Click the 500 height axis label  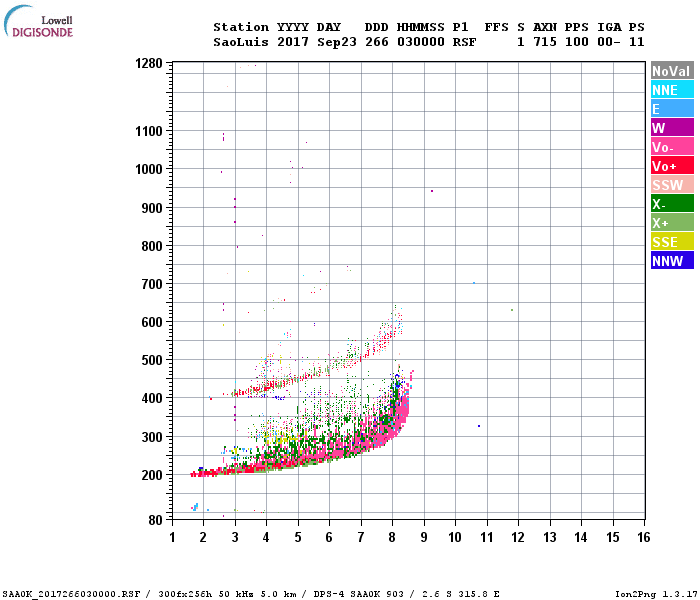(152, 360)
